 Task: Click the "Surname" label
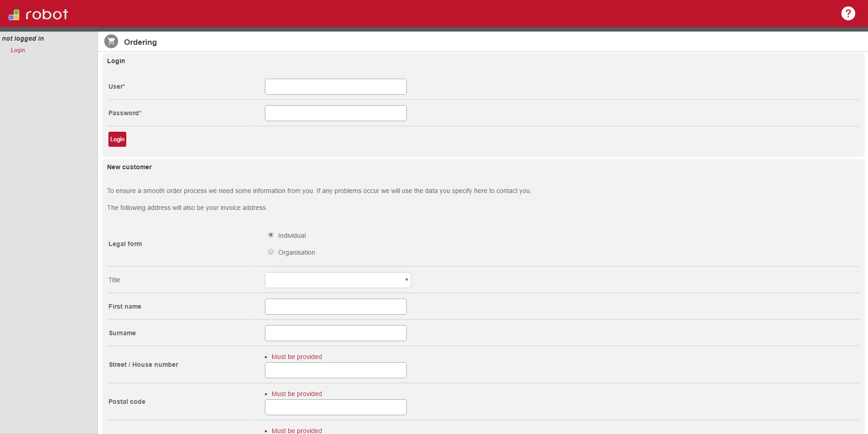[x=122, y=333]
